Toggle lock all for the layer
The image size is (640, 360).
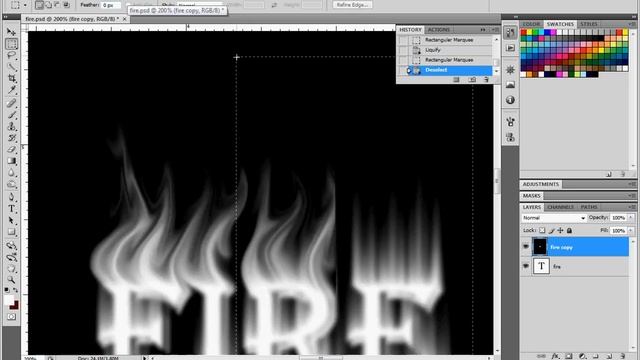(x=569, y=231)
